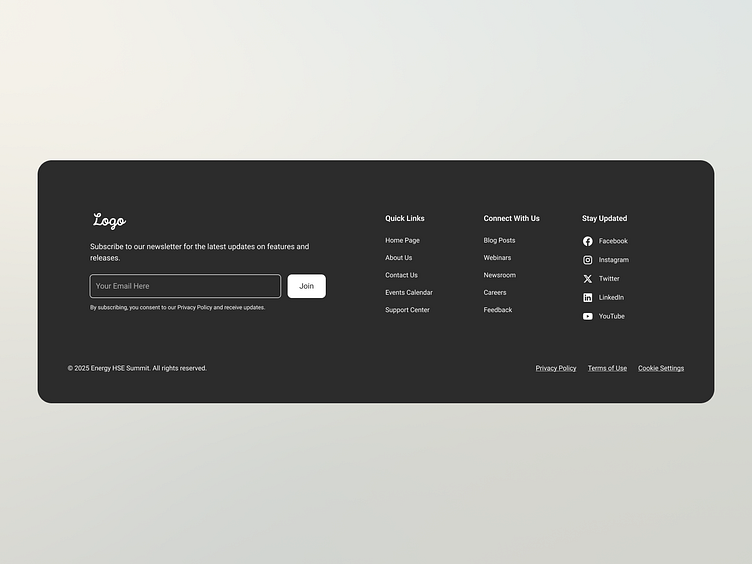
Task: Open the Terms of Use link
Action: 607,368
